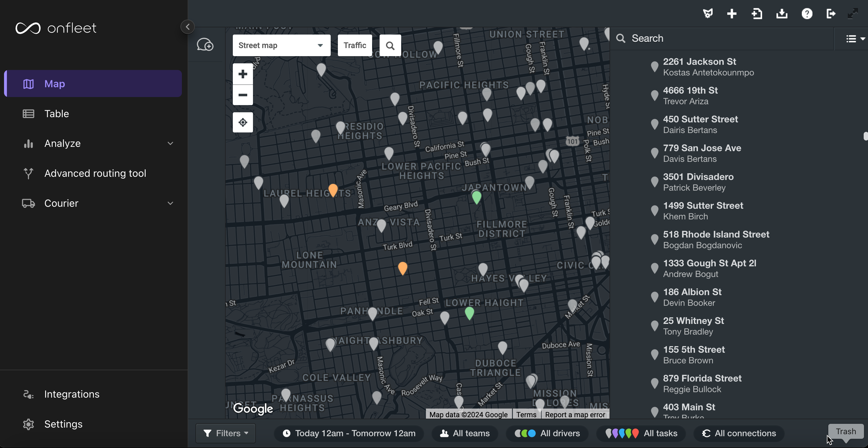Click the create new task plus icon
Viewport: 868px width, 448px height.
732,14
